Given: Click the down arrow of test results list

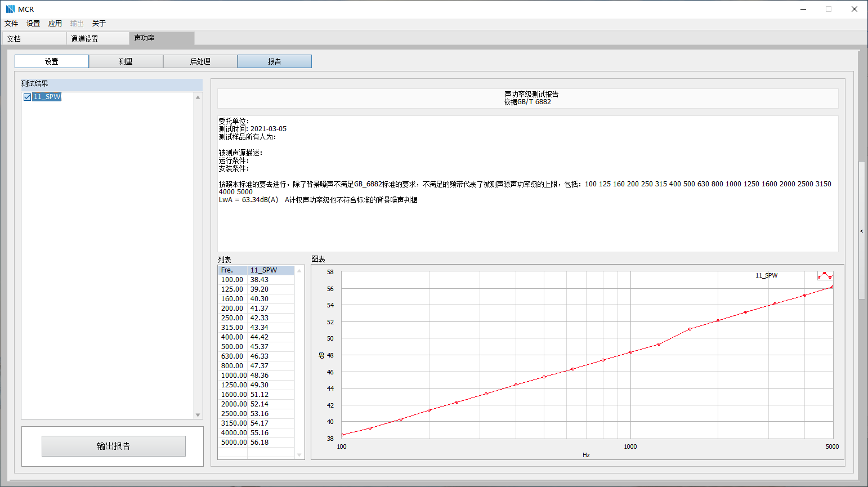Looking at the screenshot, I should click(198, 415).
